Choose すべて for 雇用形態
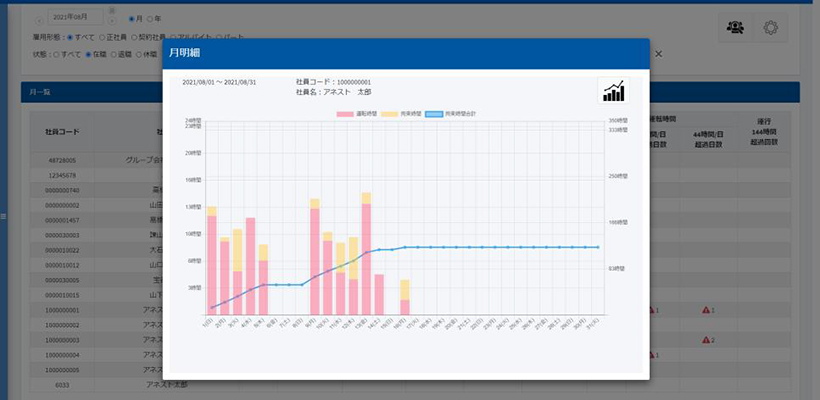Image resolution: width=820 pixels, height=400 pixels. (x=69, y=37)
